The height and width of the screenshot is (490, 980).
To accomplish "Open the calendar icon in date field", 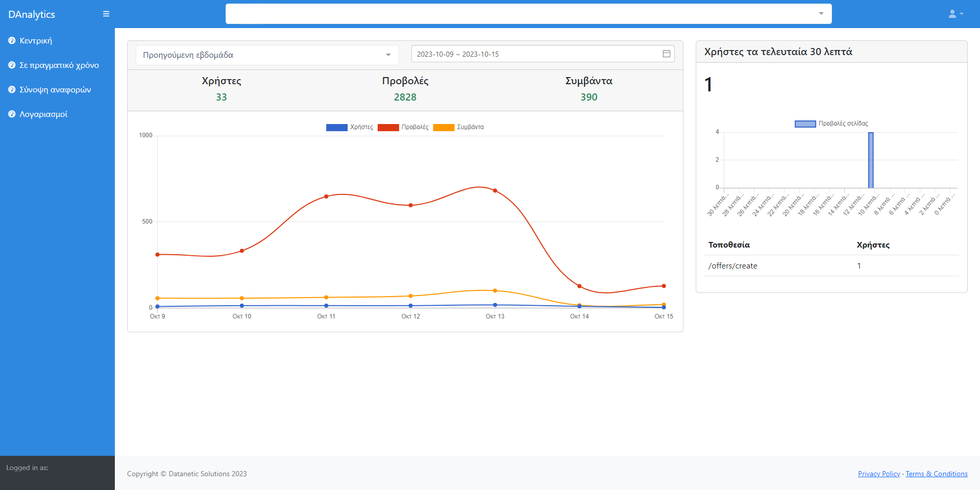I will click(x=666, y=54).
